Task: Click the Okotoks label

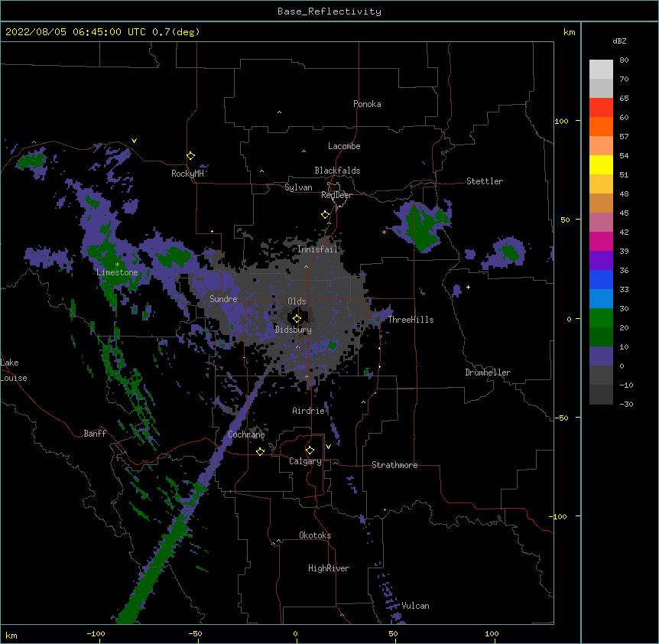Action: coord(315,535)
